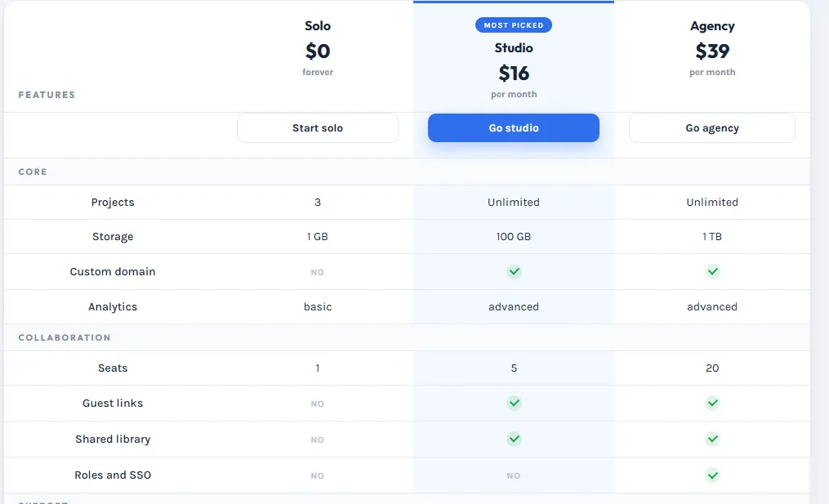
Task: Click the Projects feature label
Action: pos(113,203)
